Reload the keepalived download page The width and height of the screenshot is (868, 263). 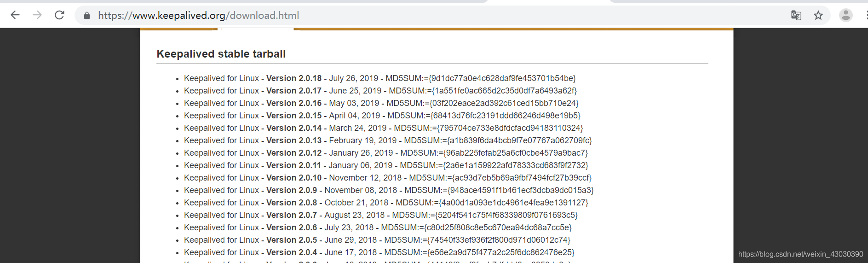point(59,15)
